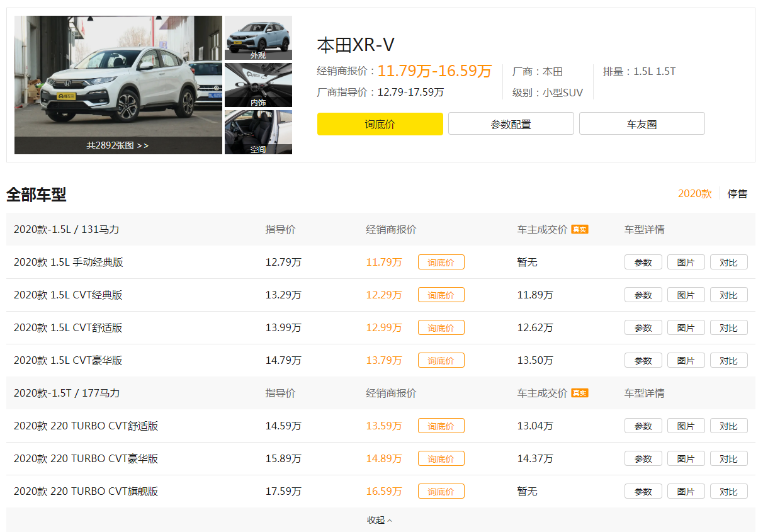Click 对比 for 1.5L 手动经典版

(x=729, y=262)
